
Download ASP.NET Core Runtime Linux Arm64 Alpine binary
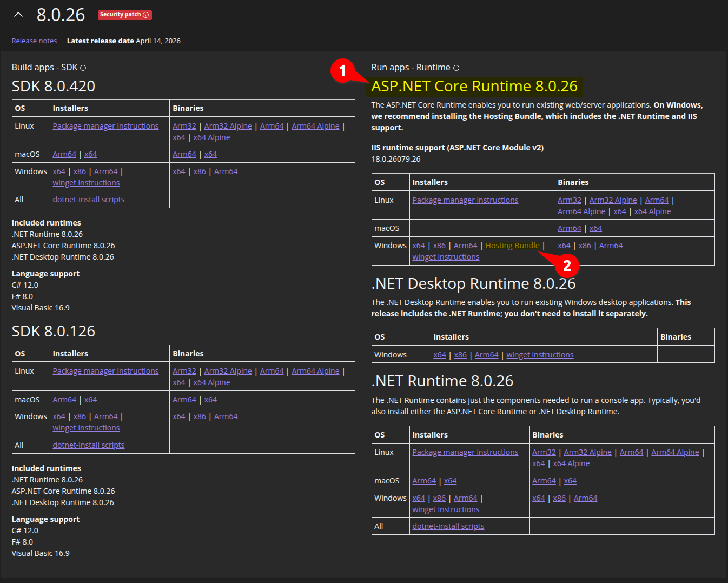(581, 211)
